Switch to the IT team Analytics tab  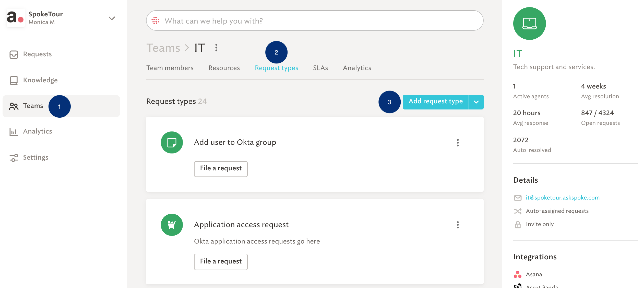pos(357,68)
